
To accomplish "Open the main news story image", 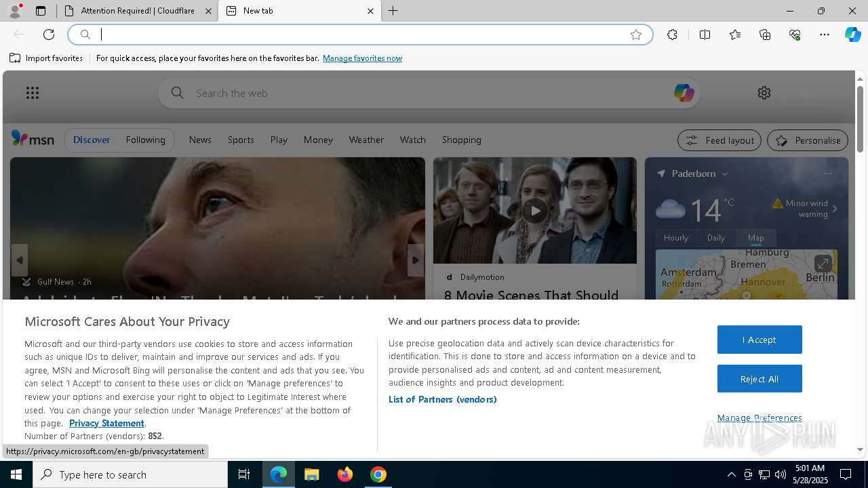I will (218, 228).
